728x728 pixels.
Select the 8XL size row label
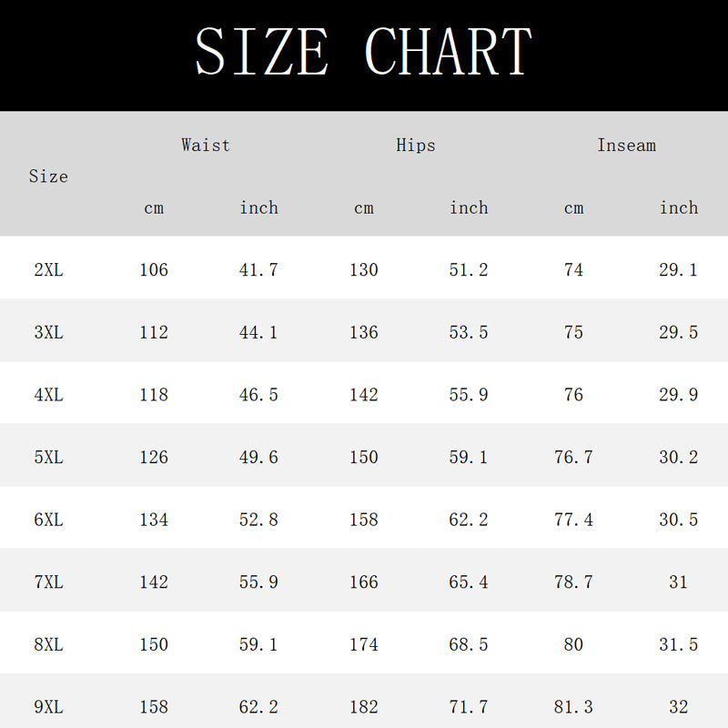(48, 644)
